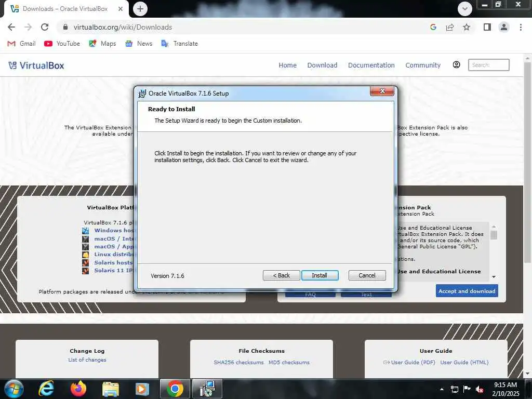
Task: View site security lock icon
Action: point(65,27)
